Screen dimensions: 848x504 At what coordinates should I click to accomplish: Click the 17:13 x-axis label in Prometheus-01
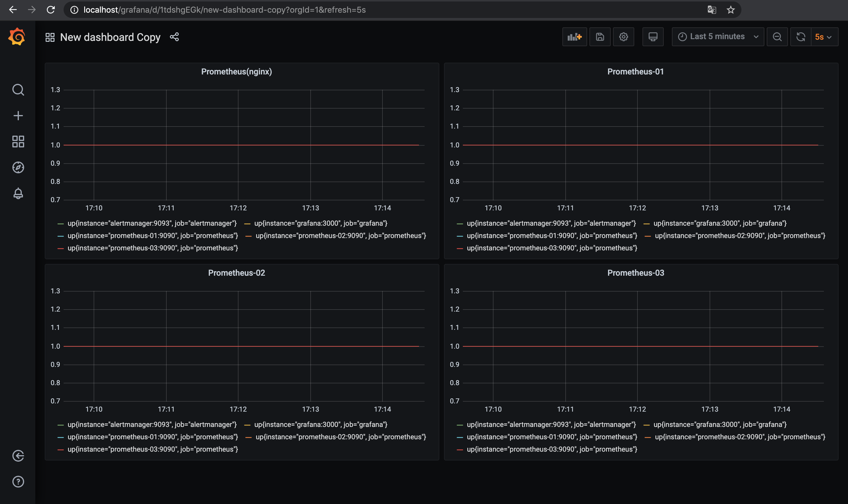(710, 208)
